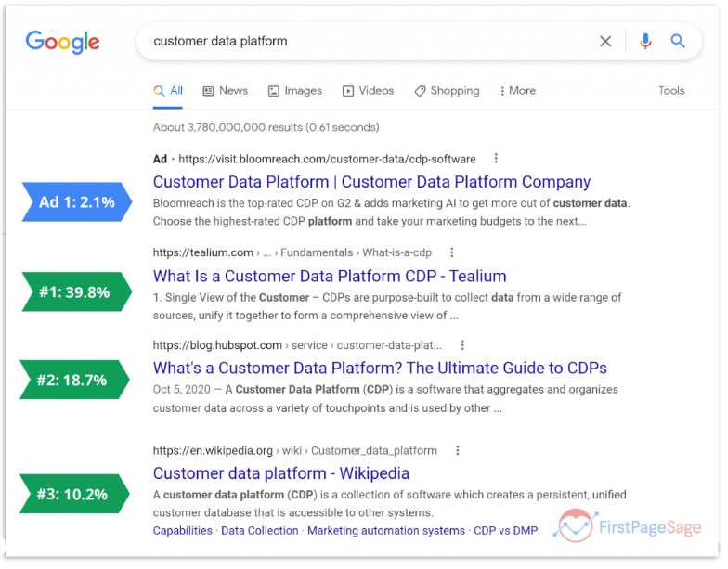Go to the Shopping tab
Viewport: 728px width, 569px height.
click(x=447, y=91)
